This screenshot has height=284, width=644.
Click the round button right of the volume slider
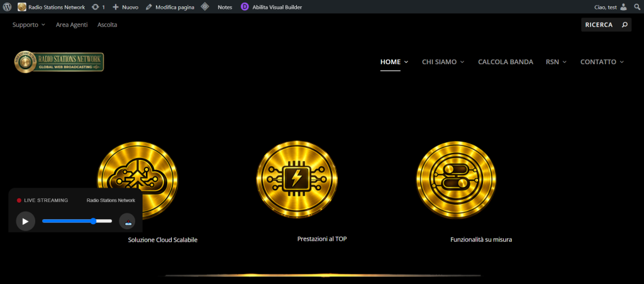(127, 222)
